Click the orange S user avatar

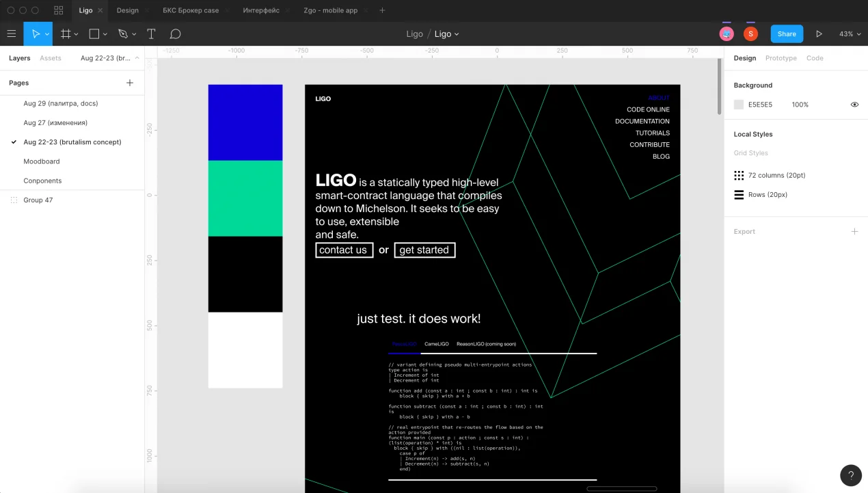coord(750,34)
